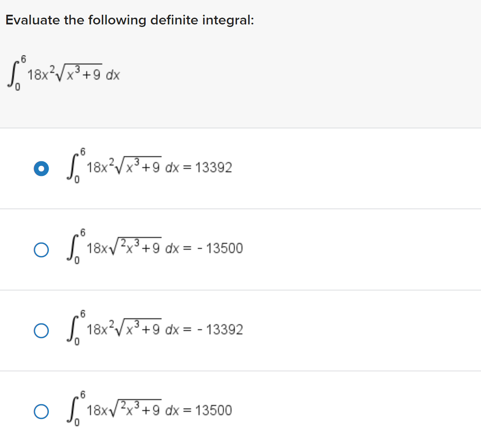481x448 pixels.
Task: Click the dx term in the question integral
Action: [x=113, y=75]
